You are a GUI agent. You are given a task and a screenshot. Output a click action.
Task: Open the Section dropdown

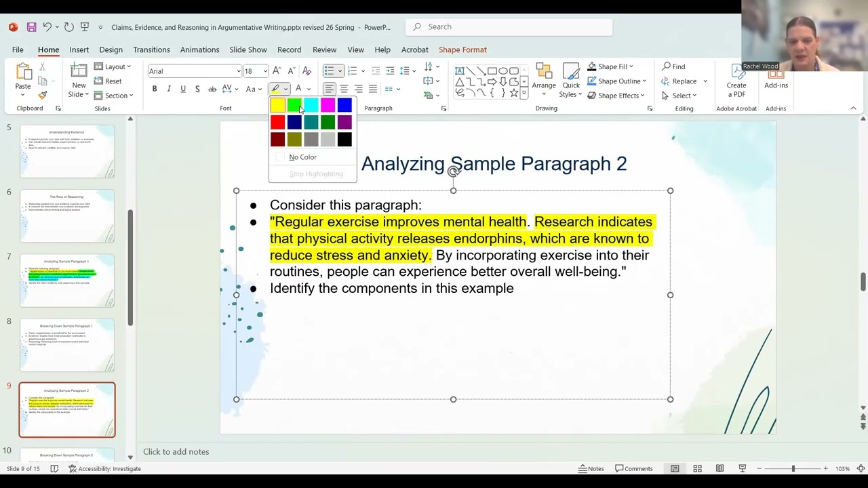pyautogui.click(x=113, y=96)
